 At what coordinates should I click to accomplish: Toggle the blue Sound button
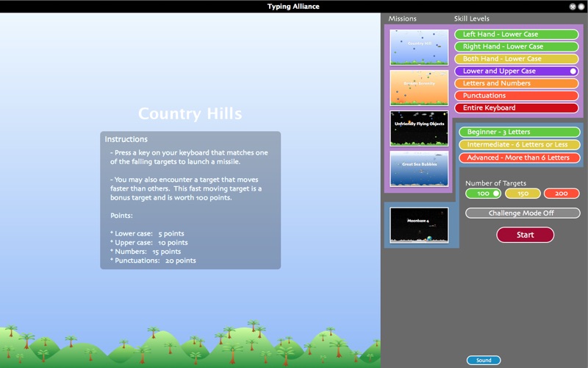click(x=484, y=360)
